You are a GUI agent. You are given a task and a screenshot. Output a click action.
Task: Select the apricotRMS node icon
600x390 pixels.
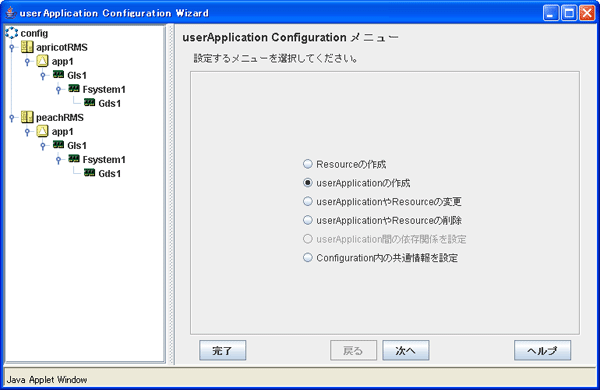pos(27,47)
